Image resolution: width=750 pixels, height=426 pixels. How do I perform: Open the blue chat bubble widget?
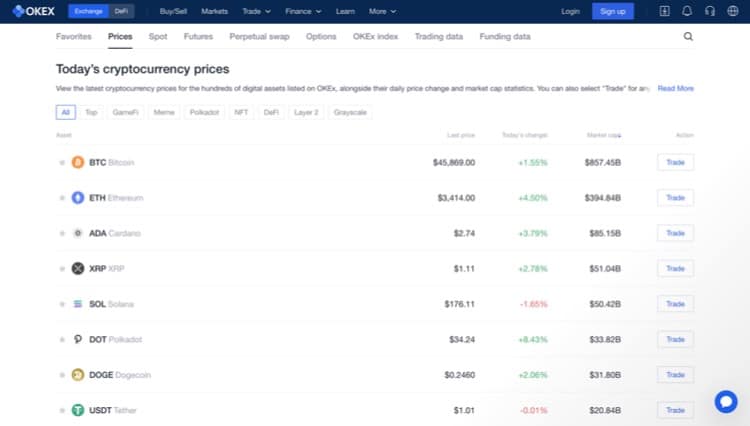click(x=725, y=401)
